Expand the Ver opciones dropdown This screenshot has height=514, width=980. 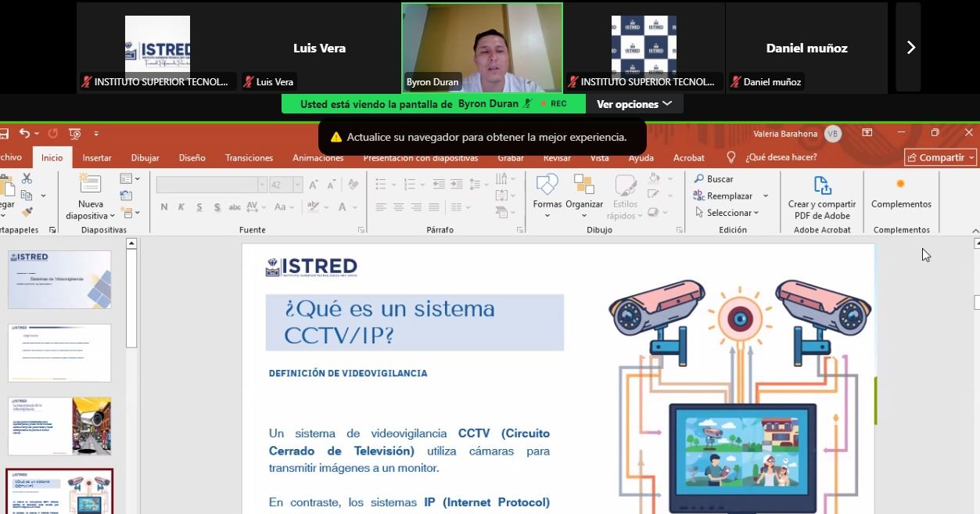[634, 104]
